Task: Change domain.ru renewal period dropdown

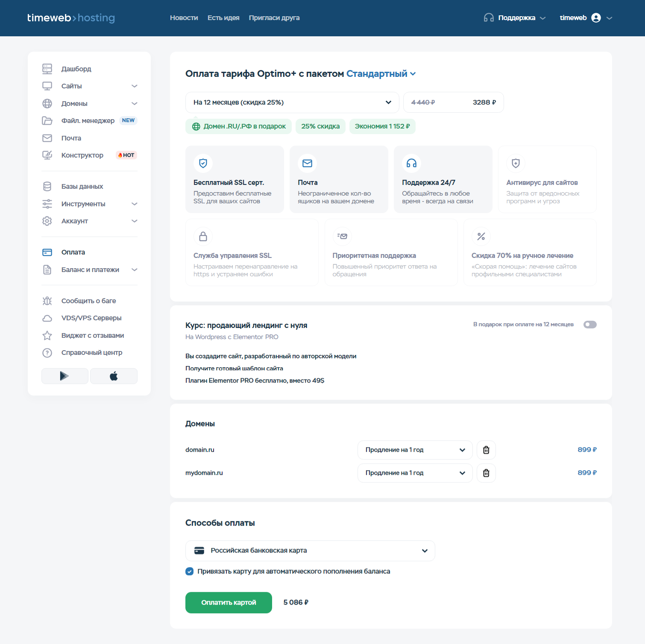Action: [x=415, y=450]
